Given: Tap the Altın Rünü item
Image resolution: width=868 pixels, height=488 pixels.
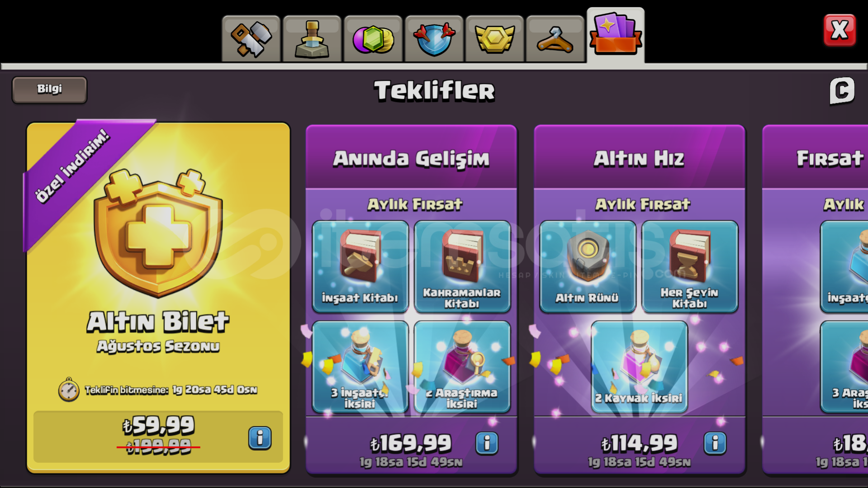Looking at the screenshot, I should tap(588, 267).
